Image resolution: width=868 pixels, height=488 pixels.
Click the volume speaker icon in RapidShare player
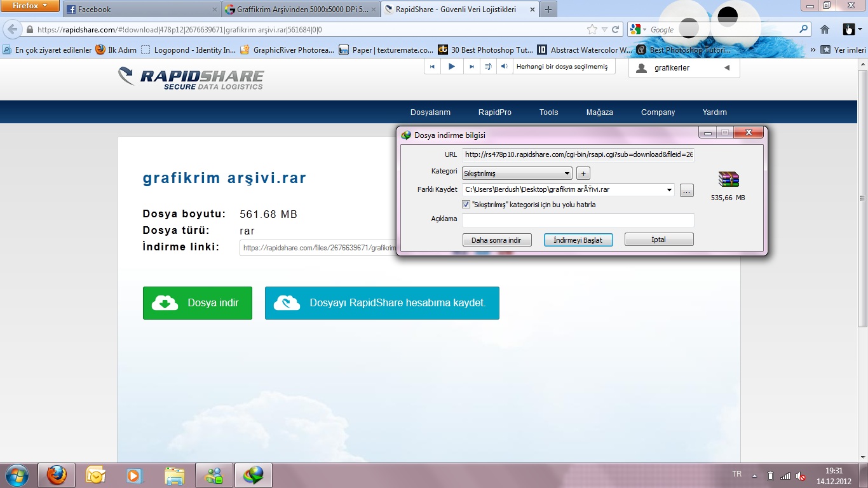pos(504,67)
